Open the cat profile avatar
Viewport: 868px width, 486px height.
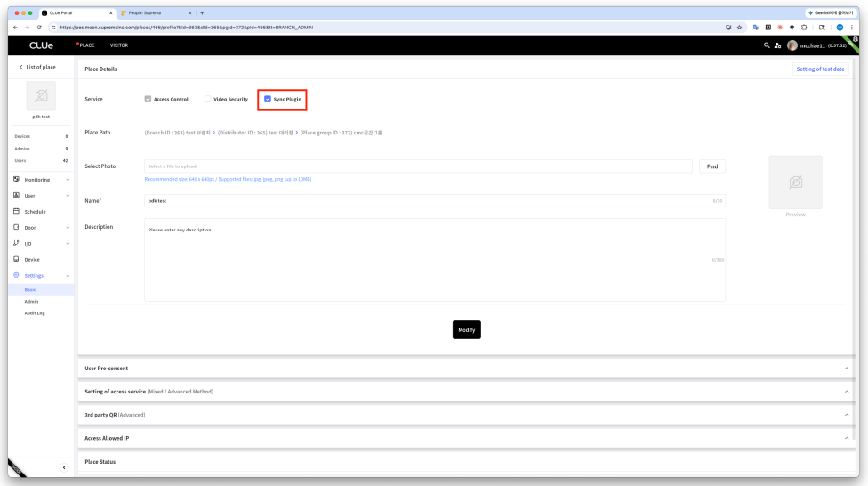792,45
